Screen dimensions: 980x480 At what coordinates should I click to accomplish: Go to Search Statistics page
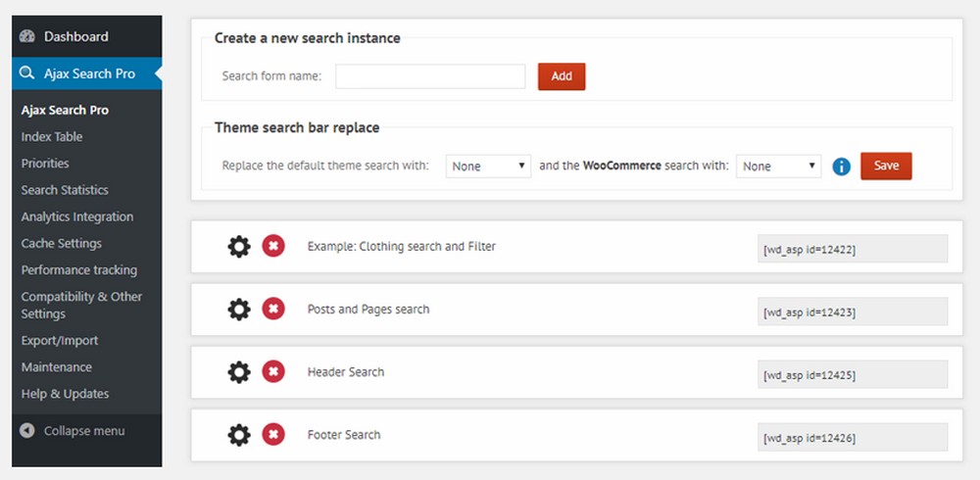[x=65, y=190]
